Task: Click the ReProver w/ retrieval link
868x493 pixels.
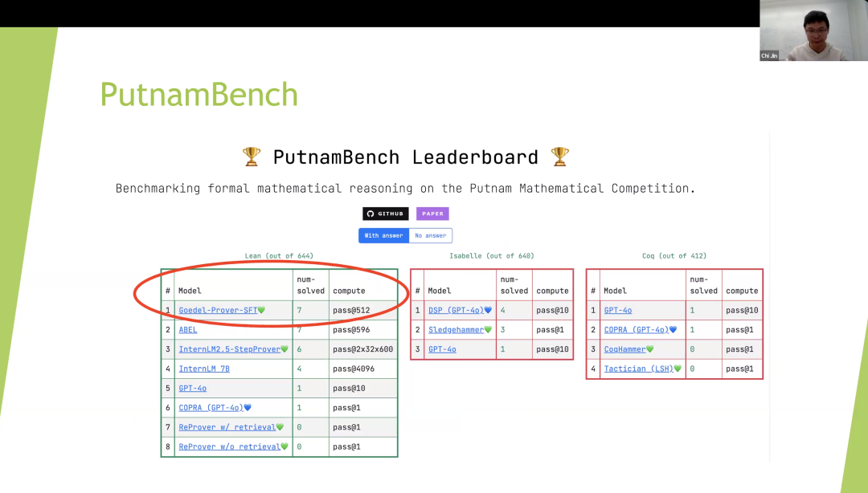Action: click(x=226, y=427)
